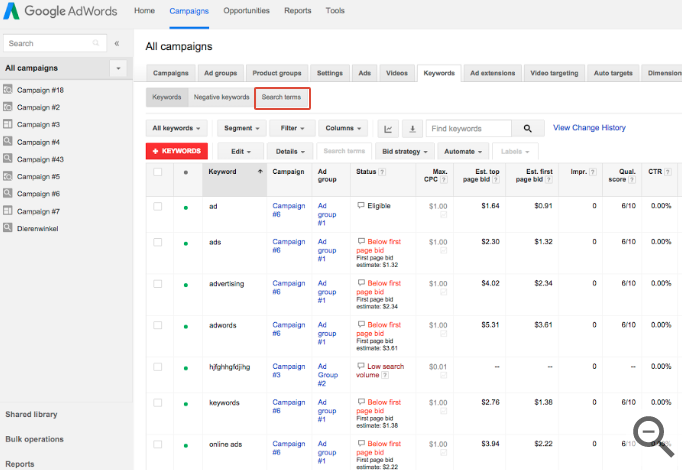The height and width of the screenshot is (470, 682).
Task: Click the status column dot header
Action: tap(186, 173)
